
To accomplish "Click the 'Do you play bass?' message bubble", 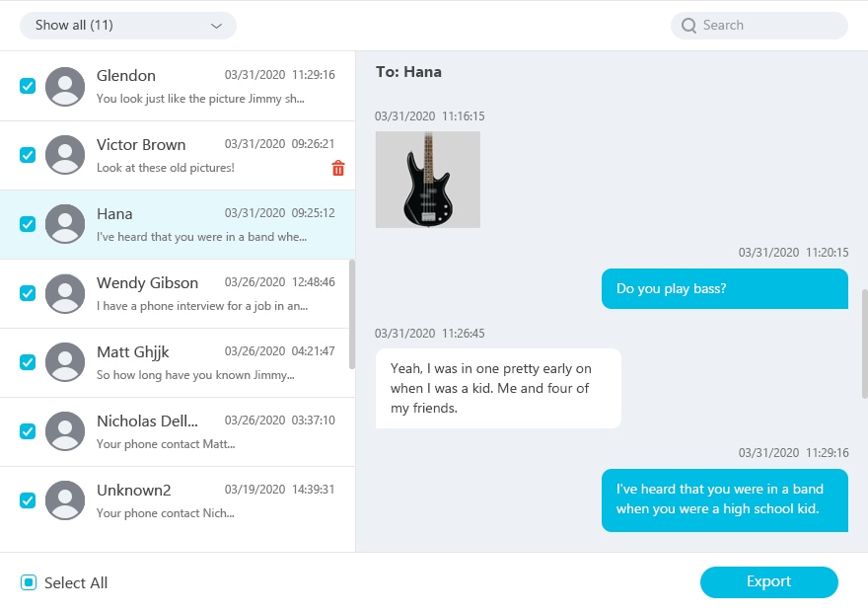I will (x=725, y=288).
